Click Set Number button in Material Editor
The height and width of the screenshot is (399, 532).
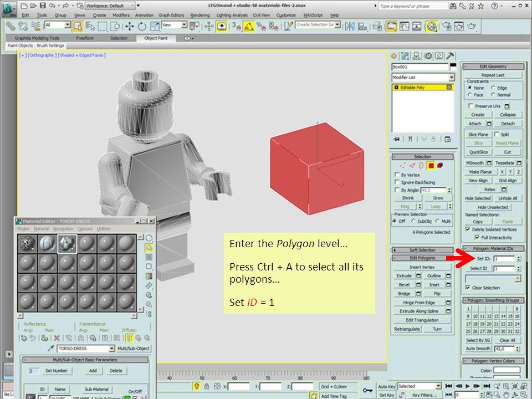[57, 371]
